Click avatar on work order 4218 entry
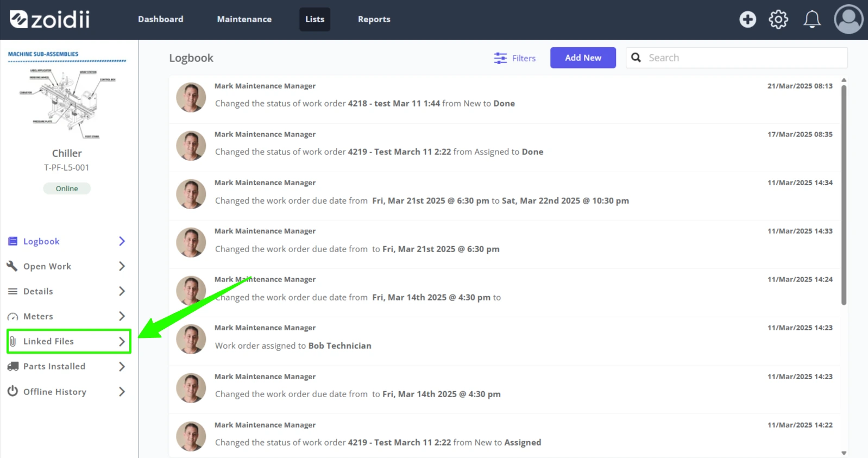Viewport: 868px width, 458px height. [x=191, y=98]
